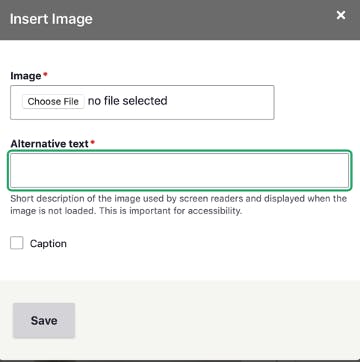Click the Caption label text

[x=48, y=244]
